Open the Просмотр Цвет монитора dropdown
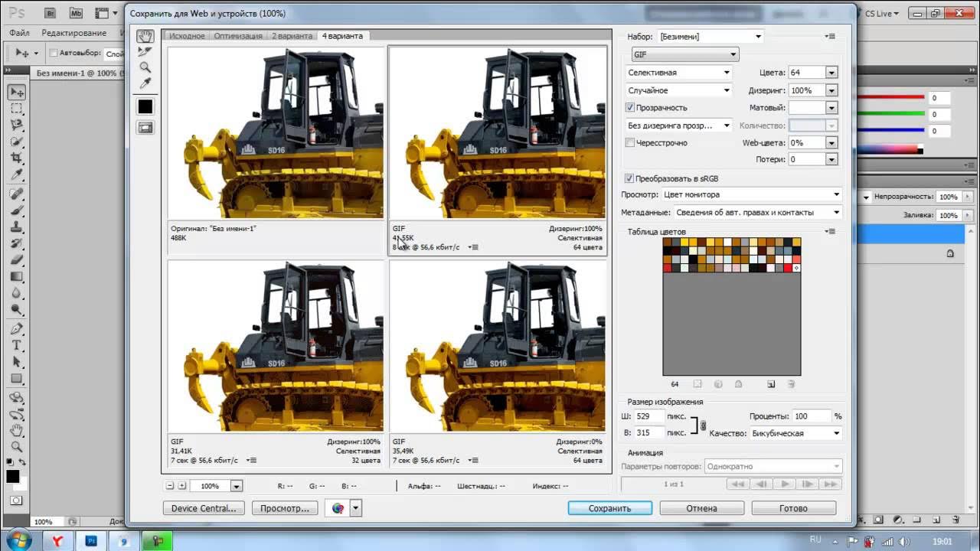This screenshot has height=551, width=980. 752,194
